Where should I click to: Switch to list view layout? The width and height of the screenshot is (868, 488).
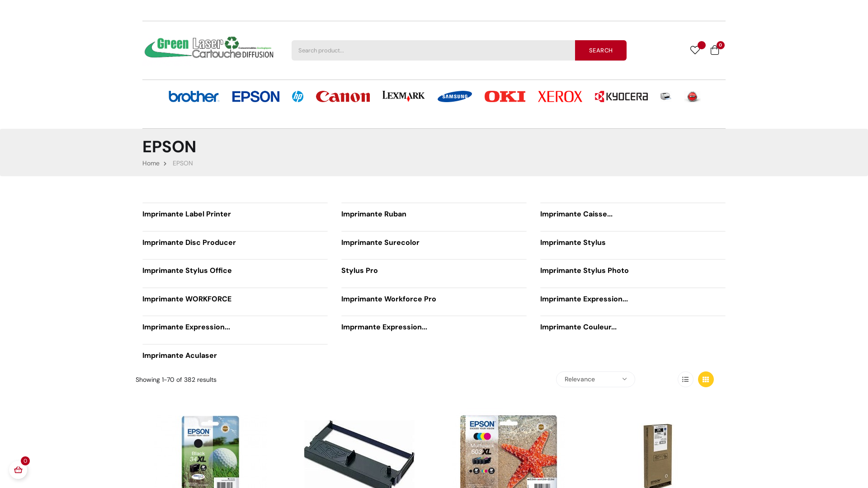point(685,379)
